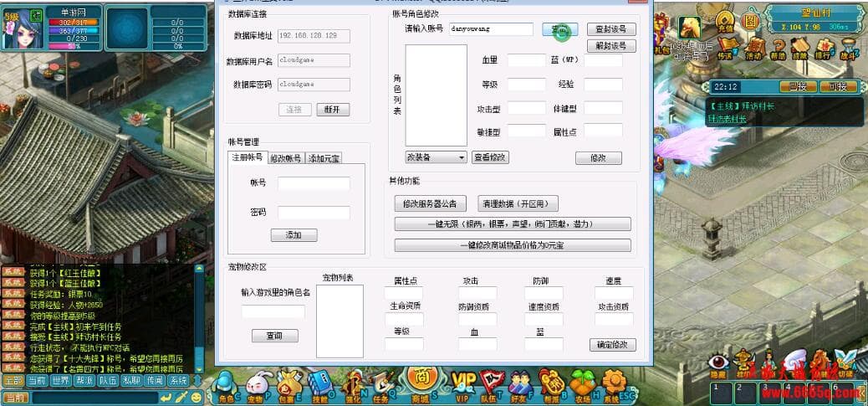Screen dimensions: 868x406
Task: Click the 一键无限 currency button
Action: (513, 224)
